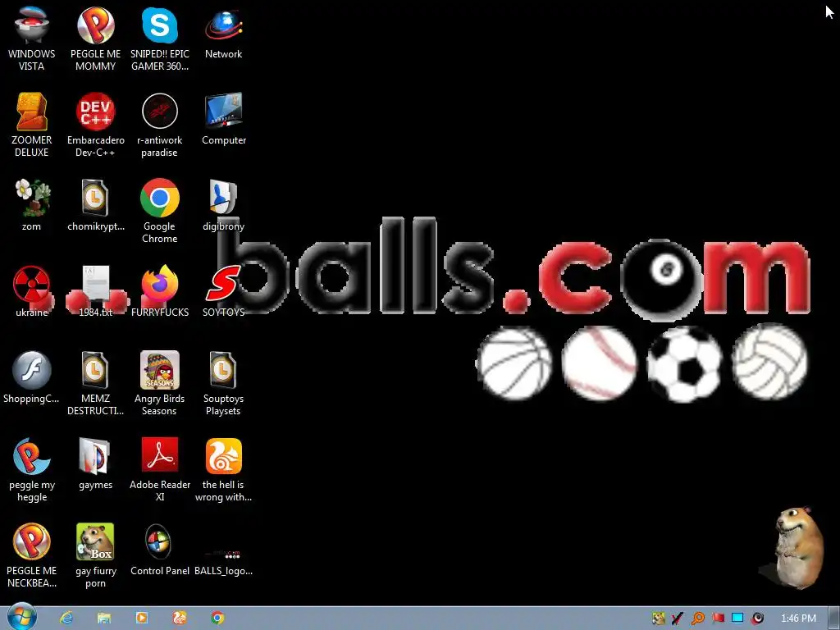Select the 1984.txt text file
840x630 pixels.
coord(95,291)
